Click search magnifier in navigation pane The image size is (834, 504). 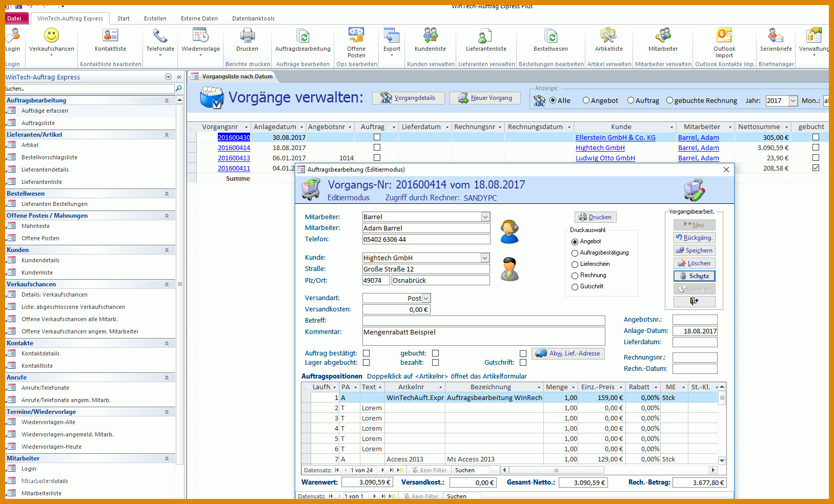(178, 89)
